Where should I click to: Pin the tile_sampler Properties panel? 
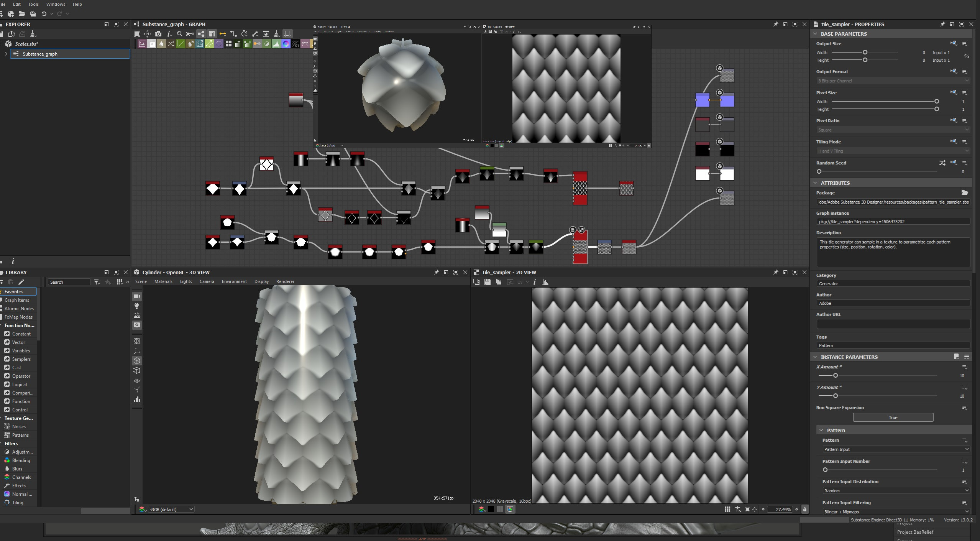click(942, 24)
